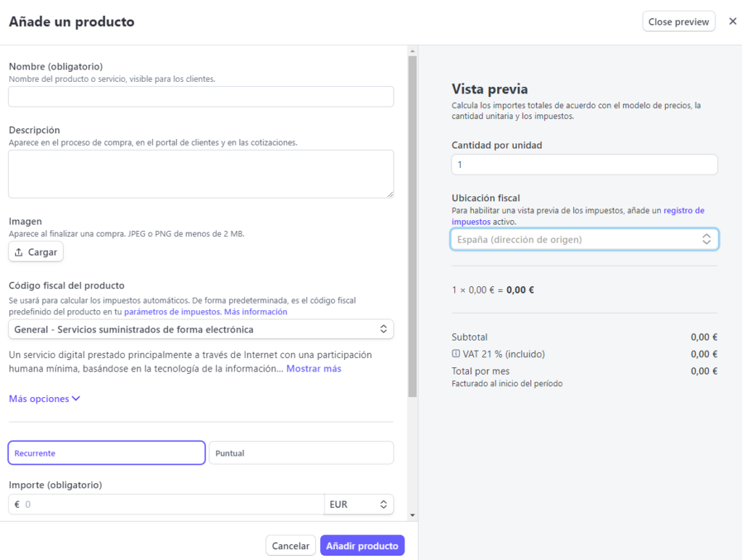This screenshot has height=560, width=742.
Task: Select the Puntual pricing option
Action: point(301,453)
